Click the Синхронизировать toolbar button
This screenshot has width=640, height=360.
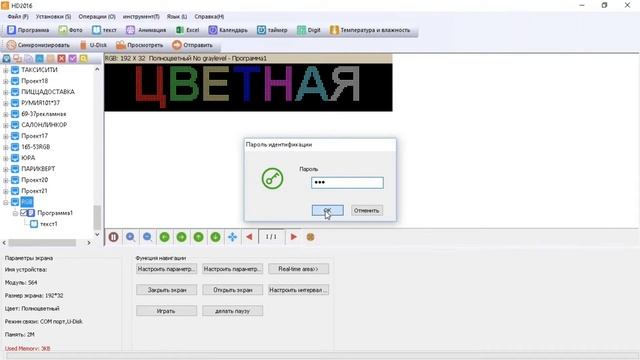tap(38, 45)
